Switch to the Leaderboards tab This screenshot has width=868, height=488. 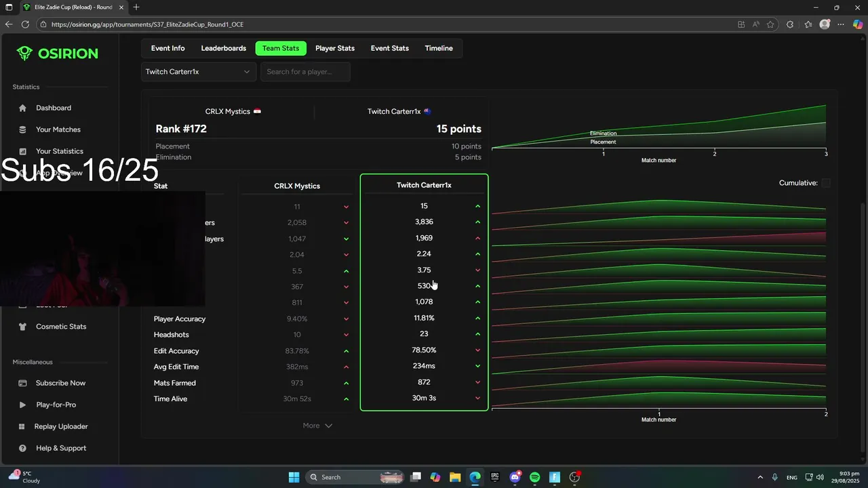[x=223, y=48]
